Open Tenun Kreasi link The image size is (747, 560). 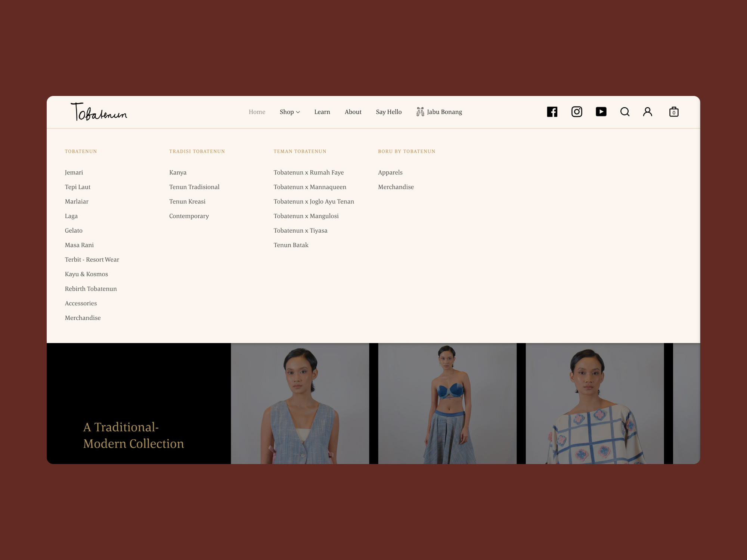[187, 202]
